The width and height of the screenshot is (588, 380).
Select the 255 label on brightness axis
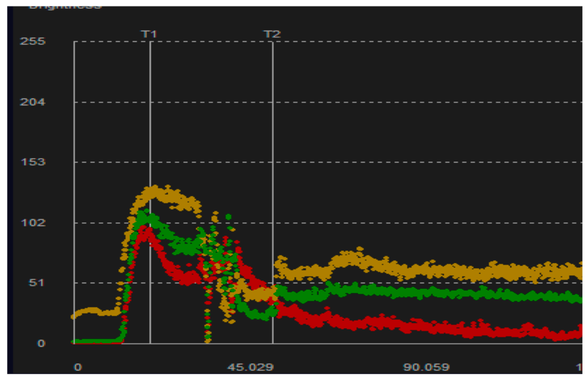coord(32,41)
